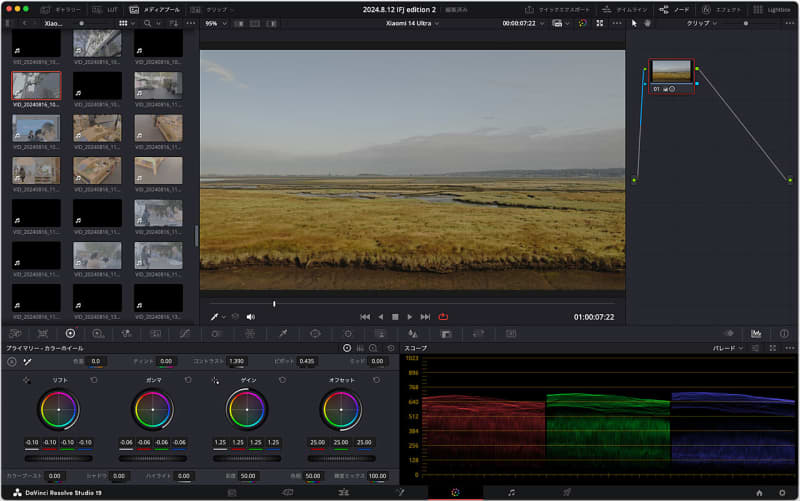Toggle loop playback button
The width and height of the screenshot is (800, 501).
click(443, 316)
